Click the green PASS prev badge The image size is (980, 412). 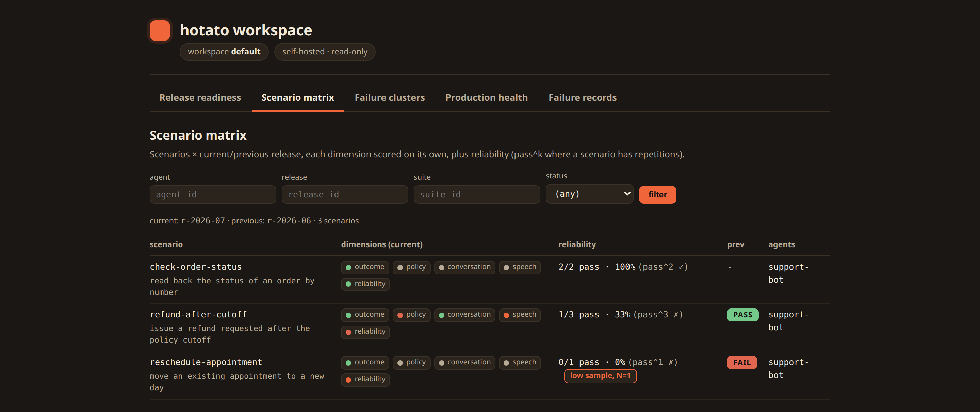tap(742, 315)
